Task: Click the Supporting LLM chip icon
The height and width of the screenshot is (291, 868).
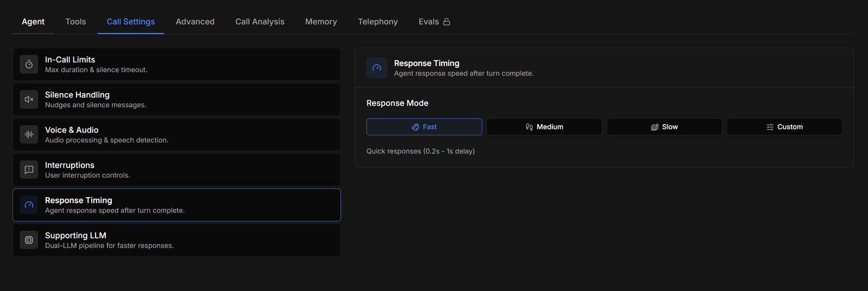Action: pos(29,240)
